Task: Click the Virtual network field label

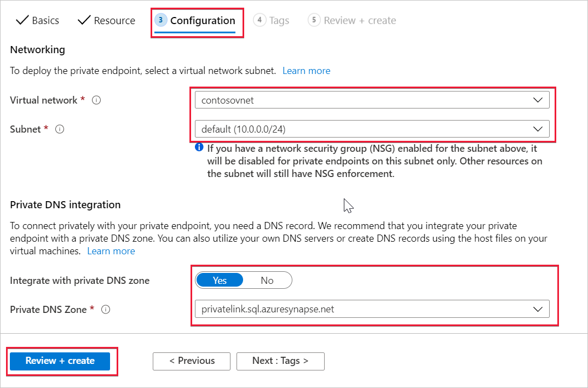Action: click(43, 100)
